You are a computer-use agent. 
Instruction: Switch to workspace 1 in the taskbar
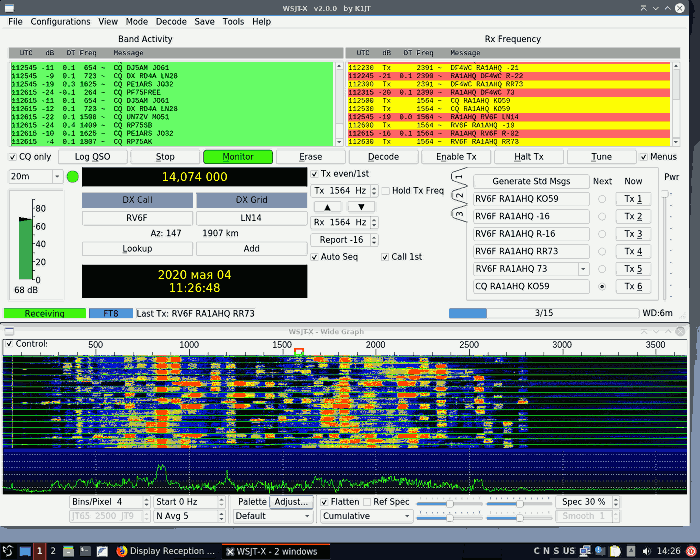39,551
